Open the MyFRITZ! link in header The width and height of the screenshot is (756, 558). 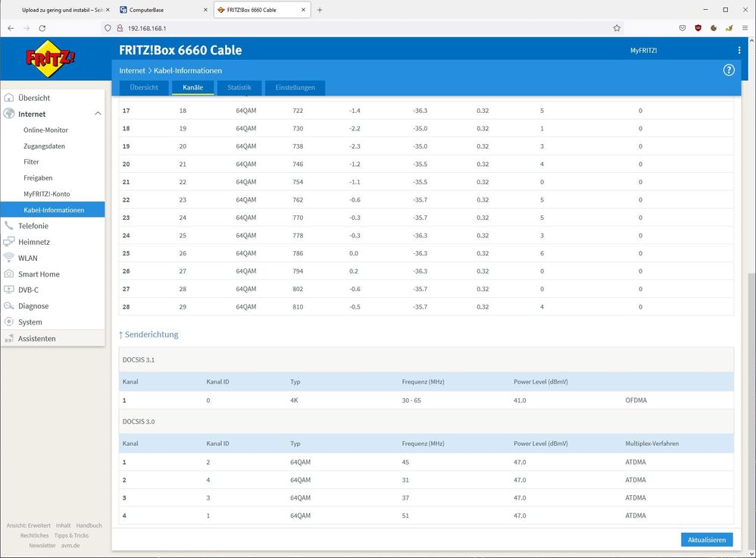(643, 50)
